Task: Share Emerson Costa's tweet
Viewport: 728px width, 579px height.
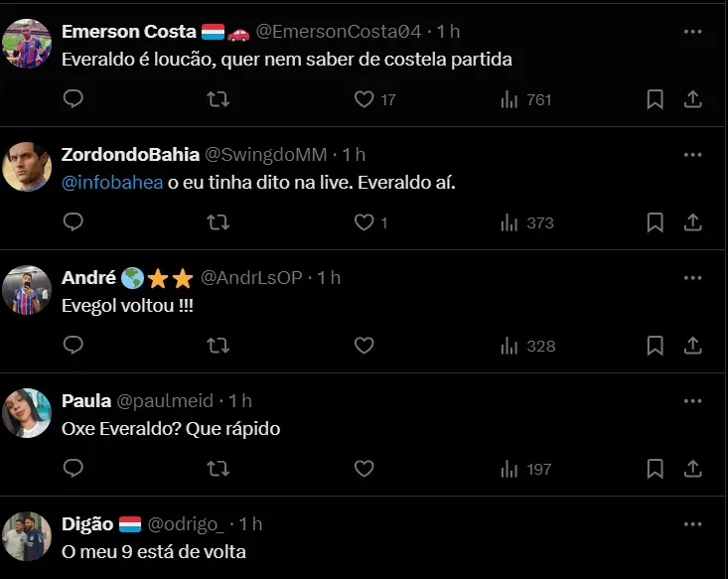Action: point(693,99)
